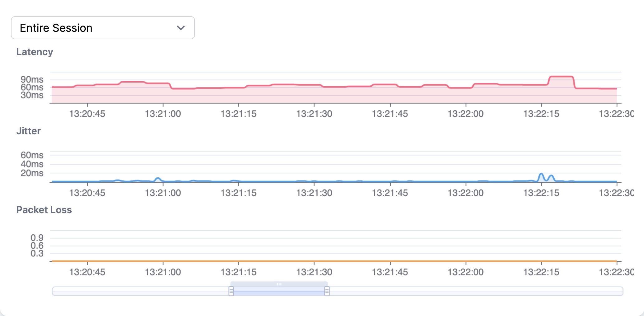
Task: Click the Packet Loss section label
Action: click(x=44, y=210)
